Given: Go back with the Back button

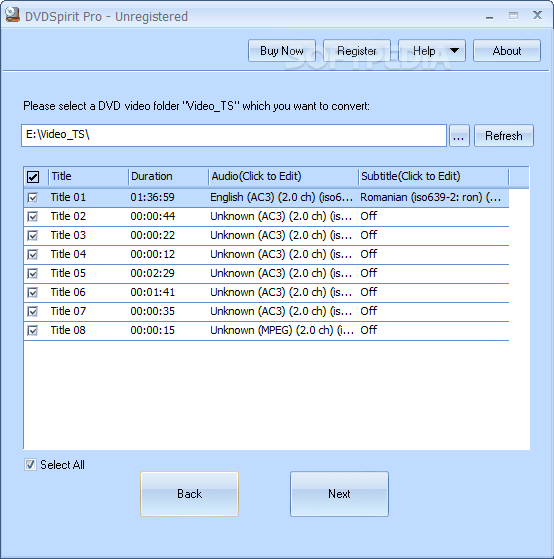Looking at the screenshot, I should 189,494.
